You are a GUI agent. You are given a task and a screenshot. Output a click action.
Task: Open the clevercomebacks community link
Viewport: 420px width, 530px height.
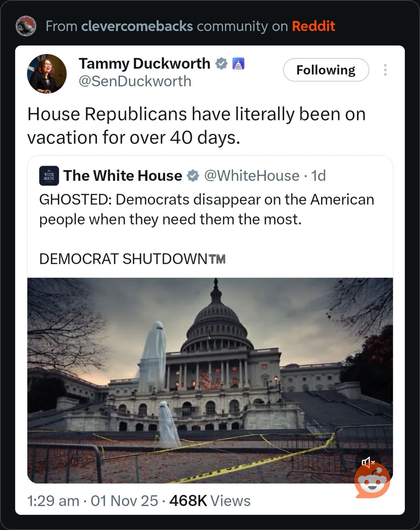[137, 26]
